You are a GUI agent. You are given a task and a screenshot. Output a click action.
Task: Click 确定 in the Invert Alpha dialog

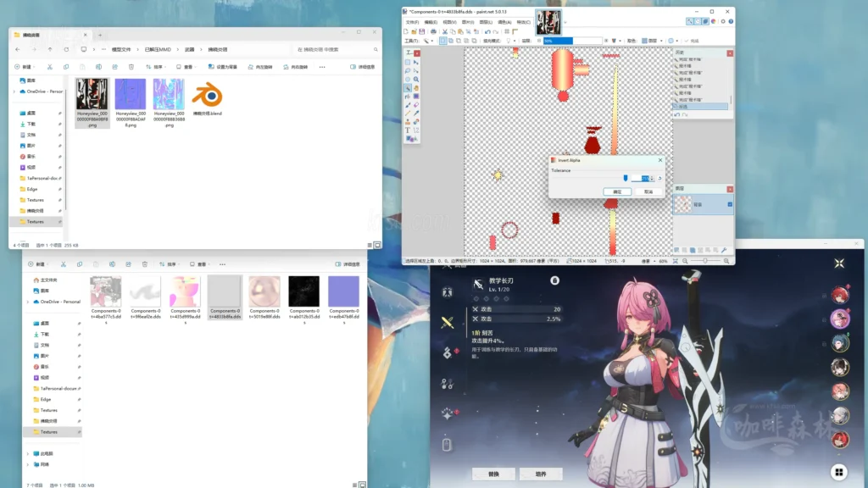click(x=618, y=191)
